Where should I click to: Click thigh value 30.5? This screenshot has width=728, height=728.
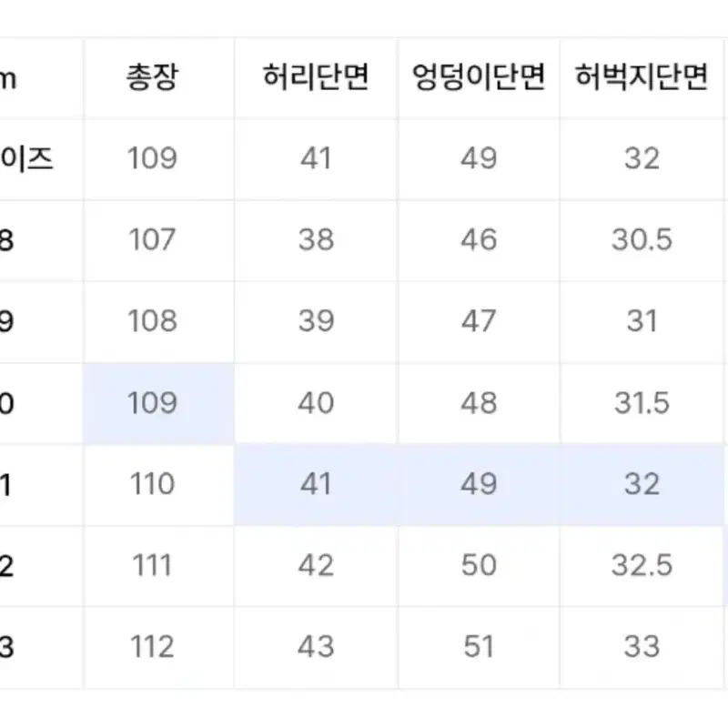pyautogui.click(x=642, y=240)
